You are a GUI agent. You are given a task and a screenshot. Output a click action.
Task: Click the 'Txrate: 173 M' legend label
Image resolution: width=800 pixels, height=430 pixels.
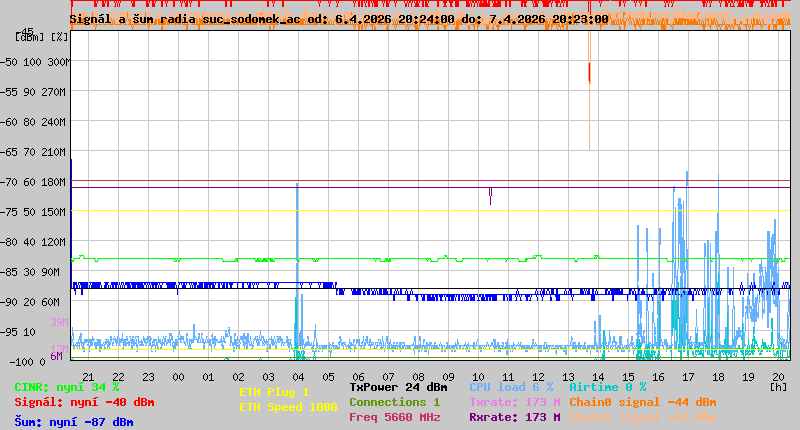click(515, 402)
